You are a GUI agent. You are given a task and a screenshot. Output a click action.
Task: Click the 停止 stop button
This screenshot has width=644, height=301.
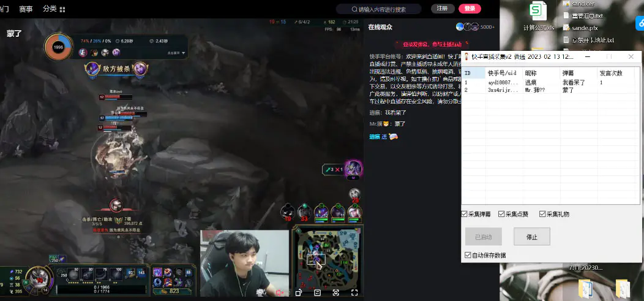coord(532,237)
